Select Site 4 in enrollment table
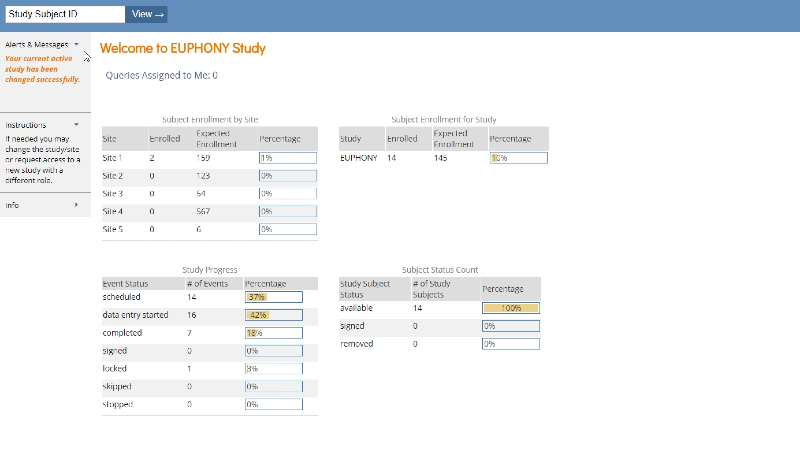Viewport: 800px width, 450px height. click(113, 211)
